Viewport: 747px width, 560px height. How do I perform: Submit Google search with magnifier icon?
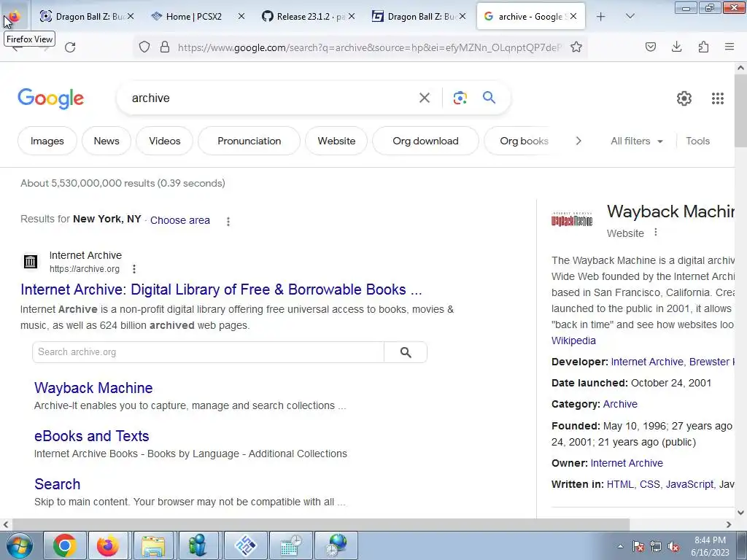click(489, 98)
